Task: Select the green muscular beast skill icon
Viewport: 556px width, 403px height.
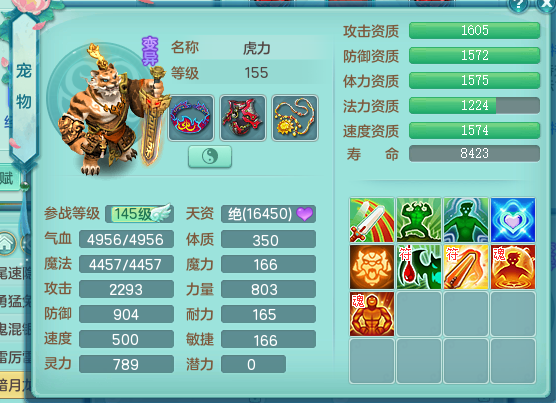Action: (419, 220)
